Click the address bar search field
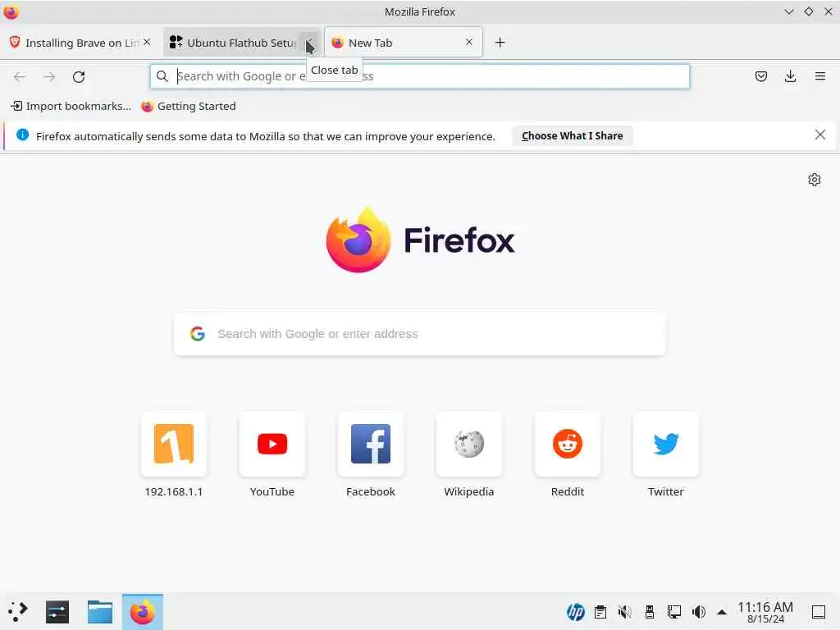 click(420, 76)
